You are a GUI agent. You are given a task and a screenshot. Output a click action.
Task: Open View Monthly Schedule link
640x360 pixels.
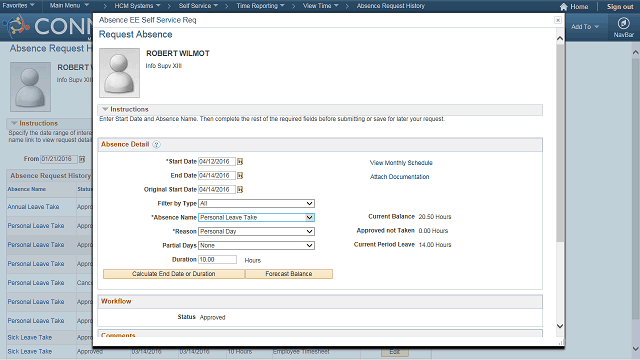(x=401, y=162)
